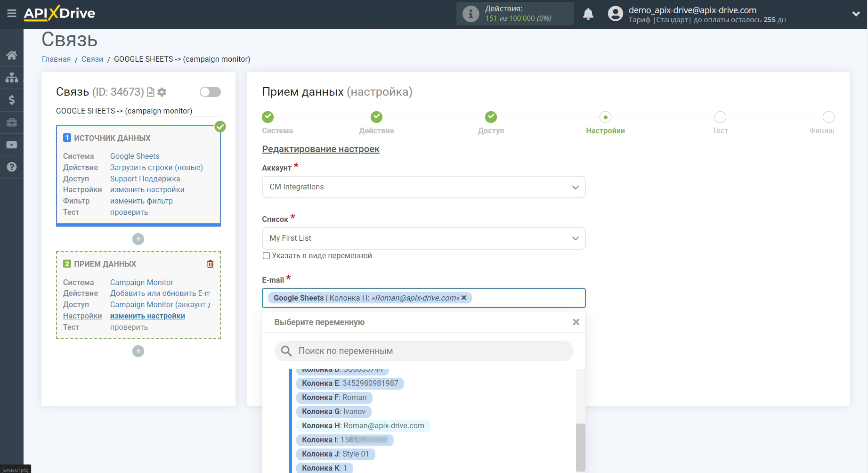The image size is (868, 473).
Task: Open the briefcase icon in sidebar
Action: 12,122
